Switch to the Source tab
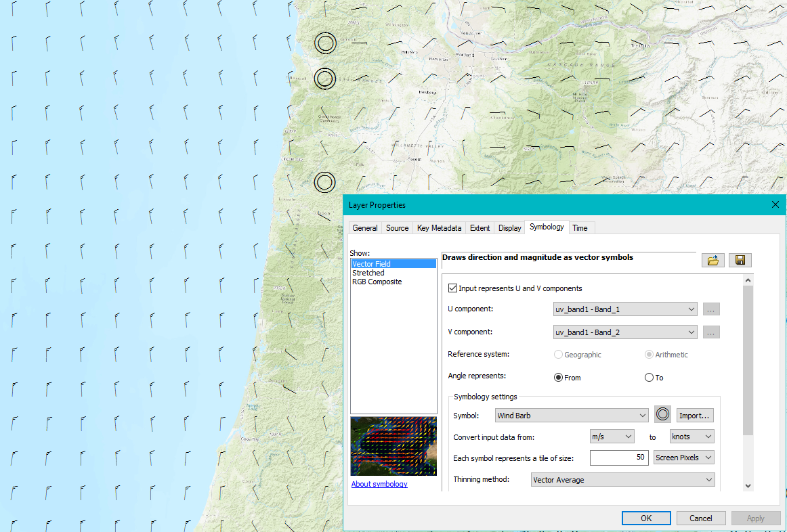787x532 pixels. pyautogui.click(x=397, y=228)
